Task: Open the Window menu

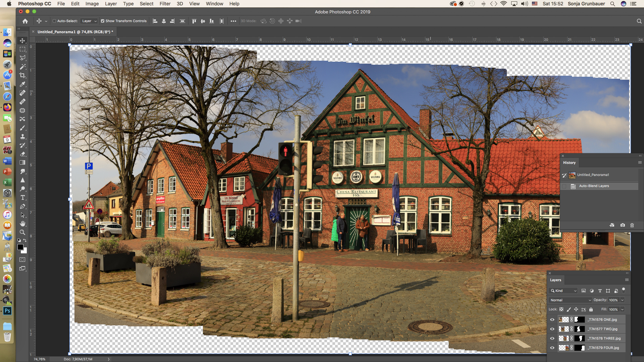Action: coord(214,4)
